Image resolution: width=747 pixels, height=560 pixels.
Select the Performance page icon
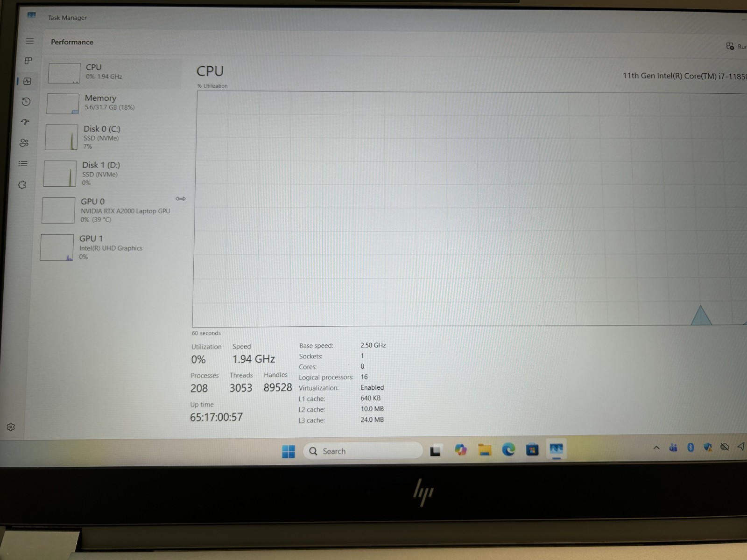[28, 81]
